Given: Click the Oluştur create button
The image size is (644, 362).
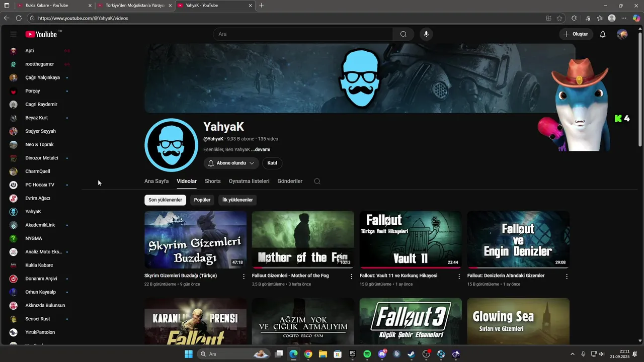Looking at the screenshot, I should click(576, 34).
